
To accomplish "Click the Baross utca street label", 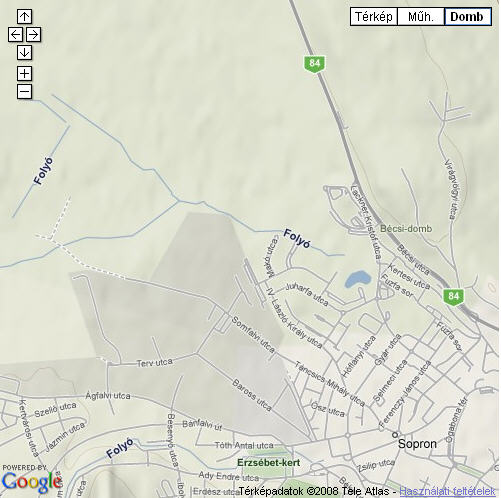I will [252, 395].
